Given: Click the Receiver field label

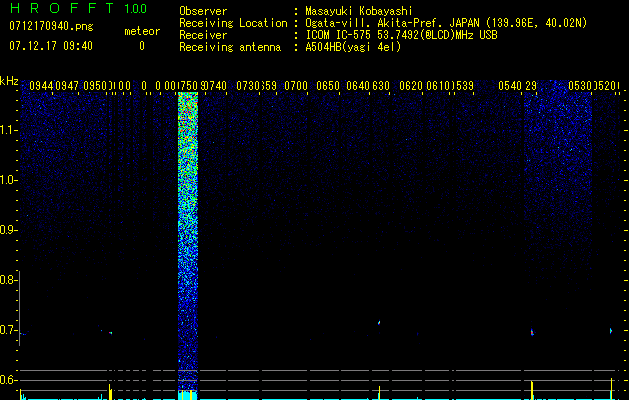Looking at the screenshot, I should point(203,35).
